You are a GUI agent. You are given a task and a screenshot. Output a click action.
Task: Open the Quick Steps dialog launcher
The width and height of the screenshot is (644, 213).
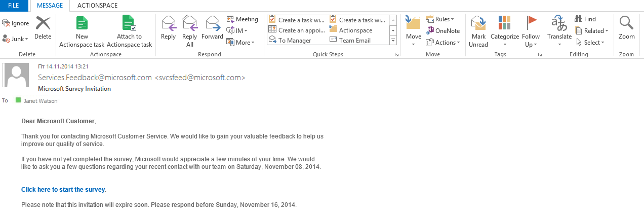(396, 54)
